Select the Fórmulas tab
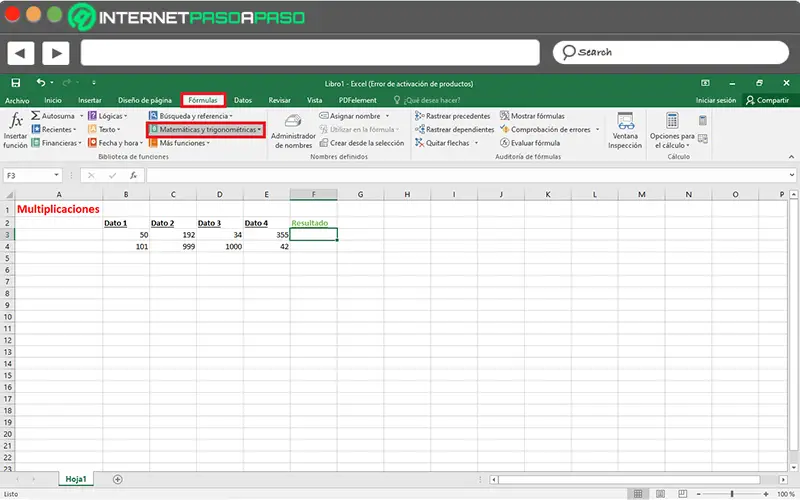 (x=203, y=101)
